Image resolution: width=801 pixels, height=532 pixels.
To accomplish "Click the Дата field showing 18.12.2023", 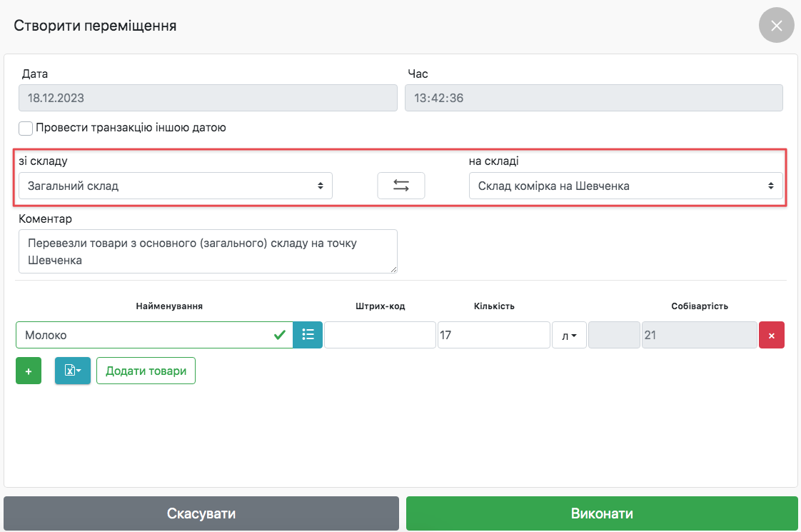I will click(x=207, y=98).
